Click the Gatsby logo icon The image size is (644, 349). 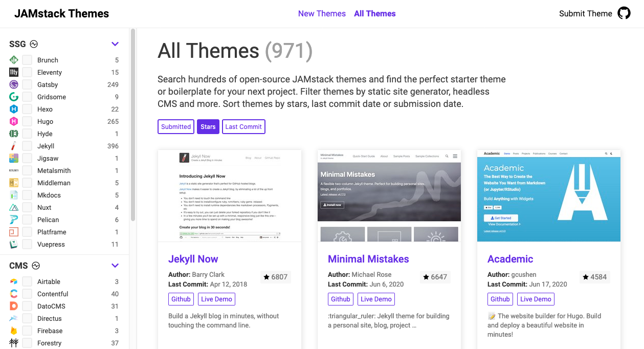(x=14, y=84)
